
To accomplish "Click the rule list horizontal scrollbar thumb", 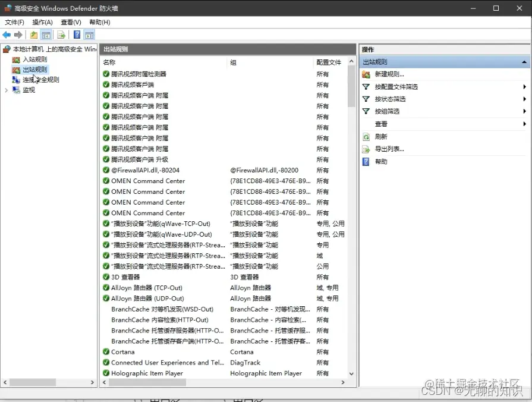I will pyautogui.click(x=147, y=382).
